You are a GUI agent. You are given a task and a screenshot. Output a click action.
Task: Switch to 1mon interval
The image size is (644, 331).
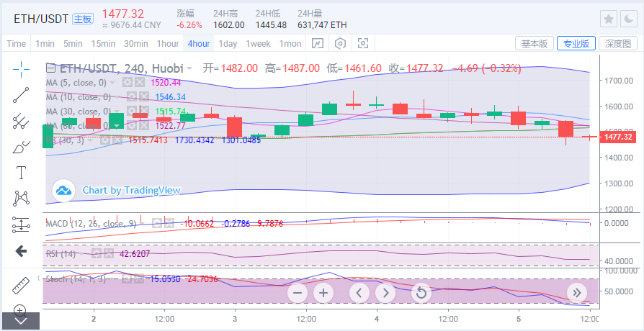coord(290,43)
